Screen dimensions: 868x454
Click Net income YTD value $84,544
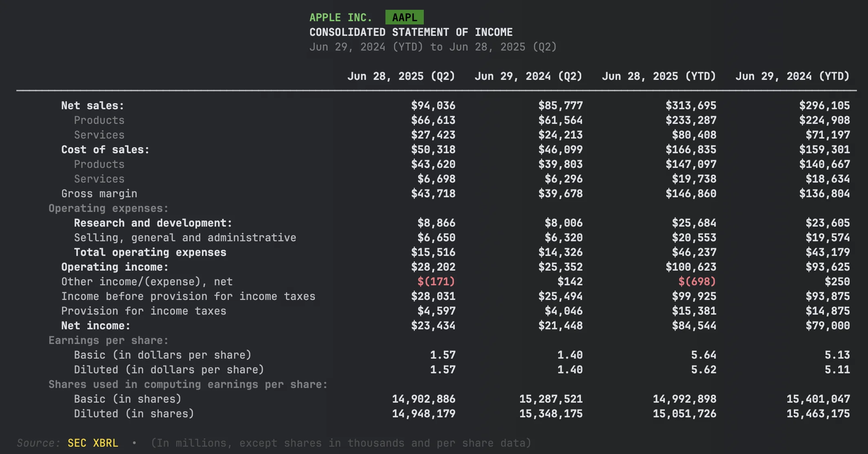694,326
